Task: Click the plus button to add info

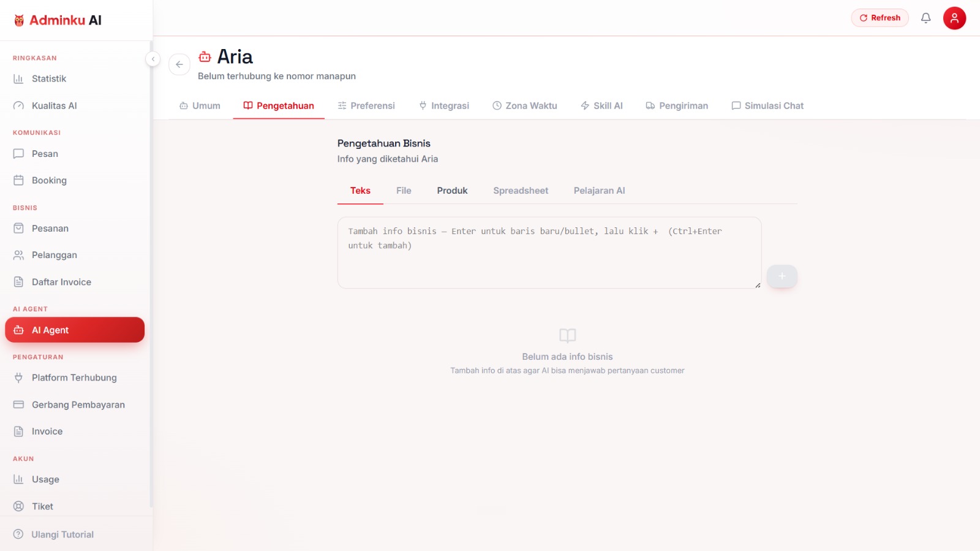Action: tap(782, 276)
